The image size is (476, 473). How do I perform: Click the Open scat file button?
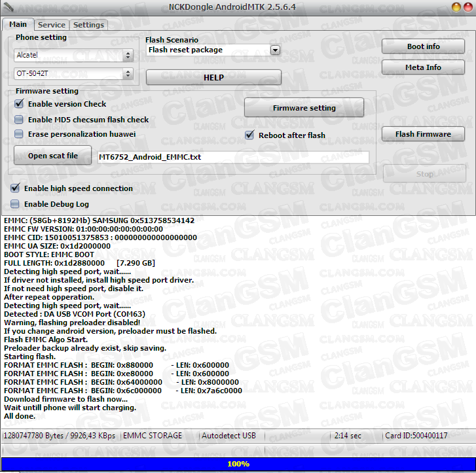(x=53, y=156)
